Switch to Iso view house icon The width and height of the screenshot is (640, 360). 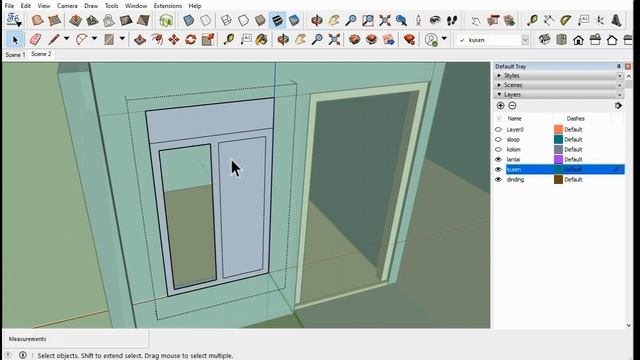click(x=544, y=40)
